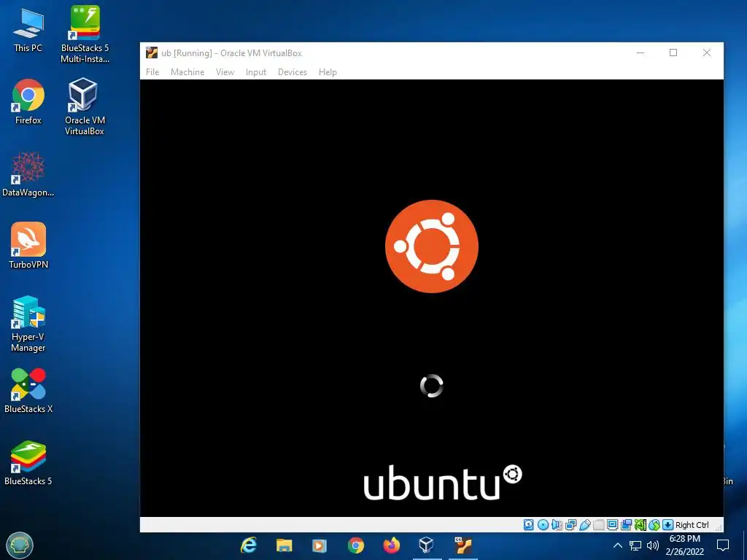Open the Devices menu
The height and width of the screenshot is (560, 747).
coord(292,72)
